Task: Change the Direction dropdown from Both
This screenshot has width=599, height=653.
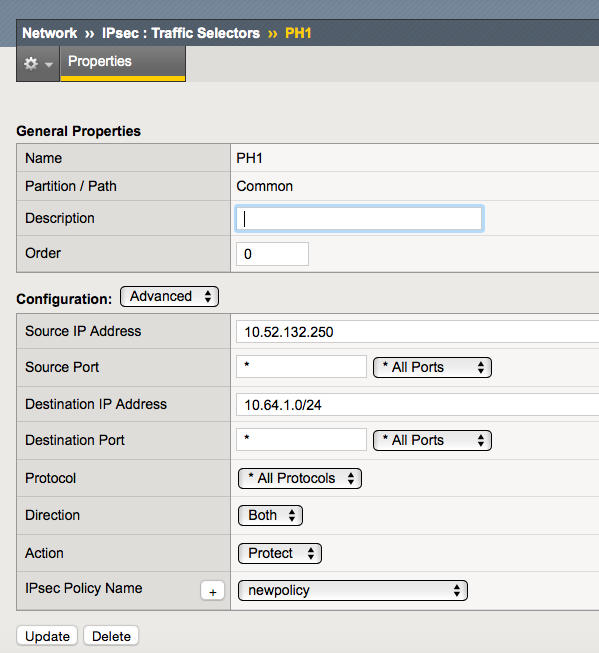Action: point(270,516)
